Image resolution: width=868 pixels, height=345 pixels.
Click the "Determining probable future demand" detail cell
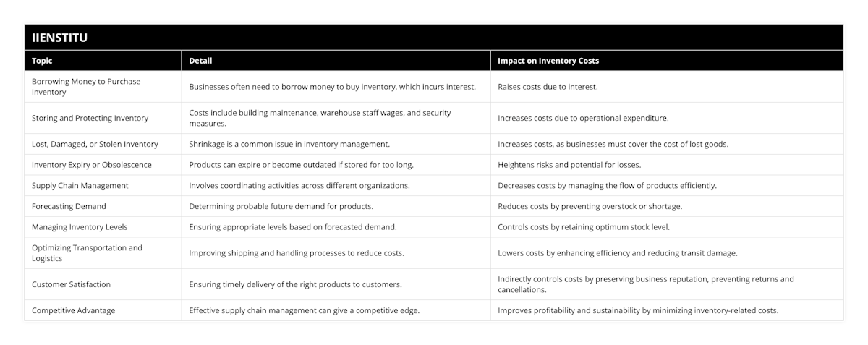[x=281, y=206]
